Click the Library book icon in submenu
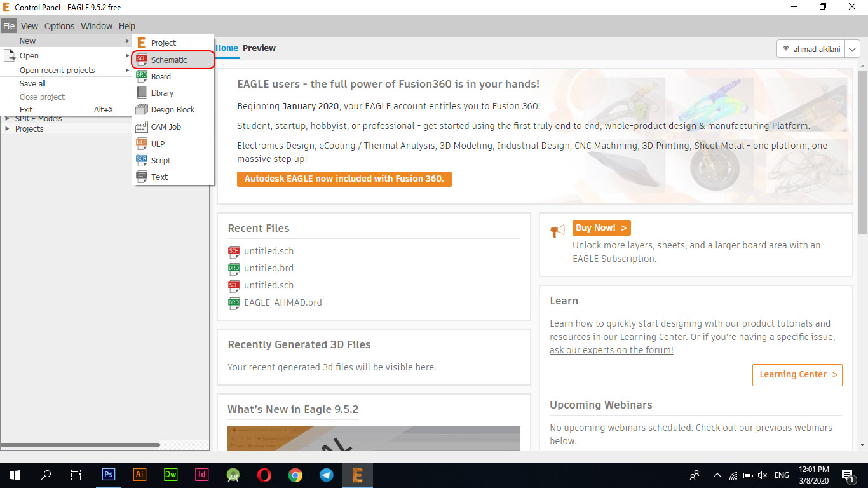 142,93
